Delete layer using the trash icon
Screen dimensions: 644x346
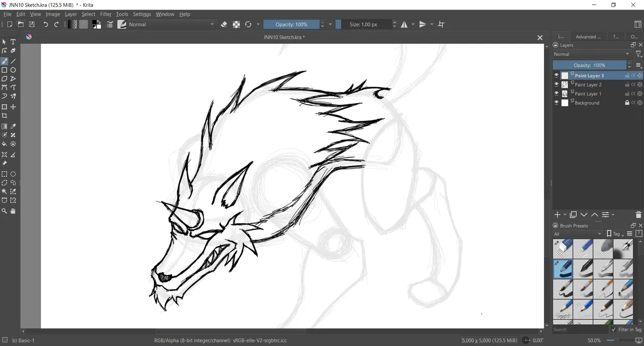[x=638, y=215]
